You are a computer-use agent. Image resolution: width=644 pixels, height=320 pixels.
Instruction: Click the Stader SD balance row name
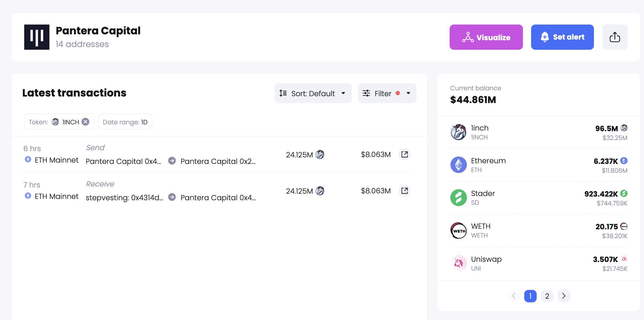pyautogui.click(x=483, y=193)
